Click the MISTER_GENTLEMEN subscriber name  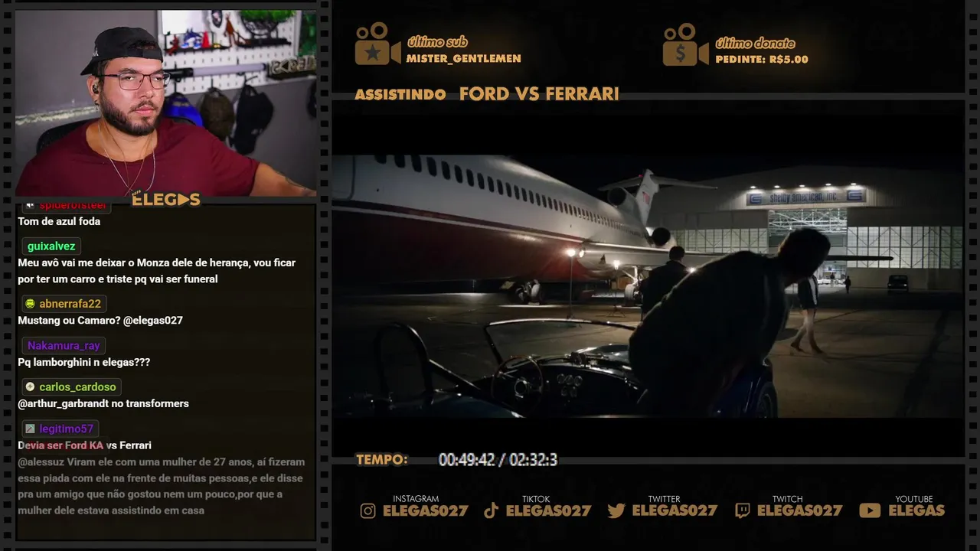coord(464,59)
